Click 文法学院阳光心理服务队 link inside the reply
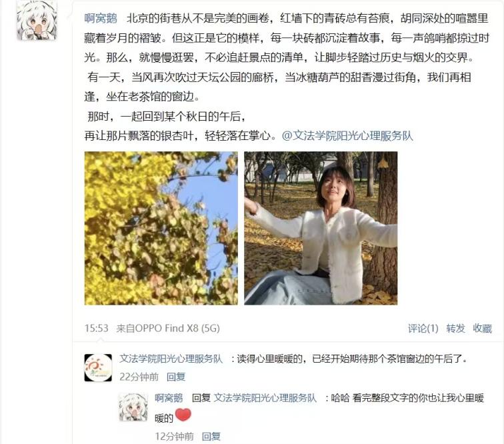 pos(265,398)
